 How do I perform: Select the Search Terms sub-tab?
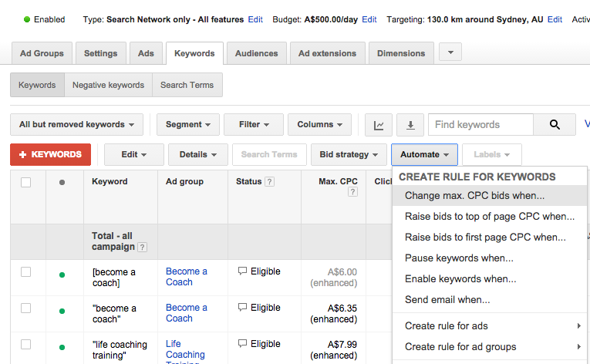(x=187, y=85)
